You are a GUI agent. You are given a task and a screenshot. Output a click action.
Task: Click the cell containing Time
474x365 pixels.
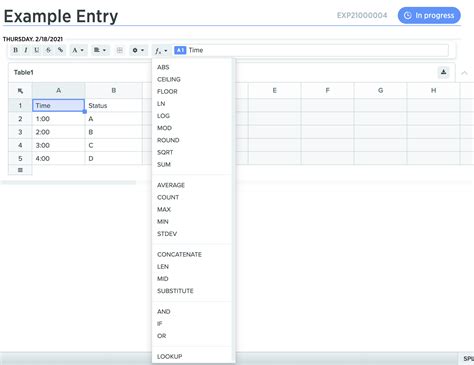(x=58, y=106)
